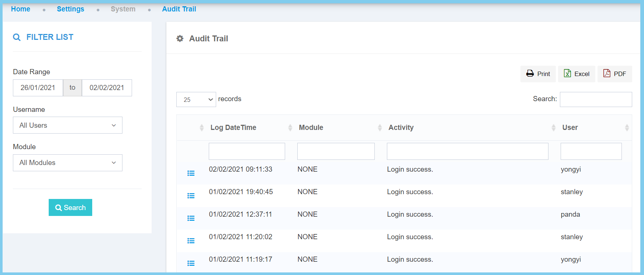Image resolution: width=644 pixels, height=275 pixels.
Task: Open details icon for yongyi 09:11:33 log
Action: (x=191, y=173)
